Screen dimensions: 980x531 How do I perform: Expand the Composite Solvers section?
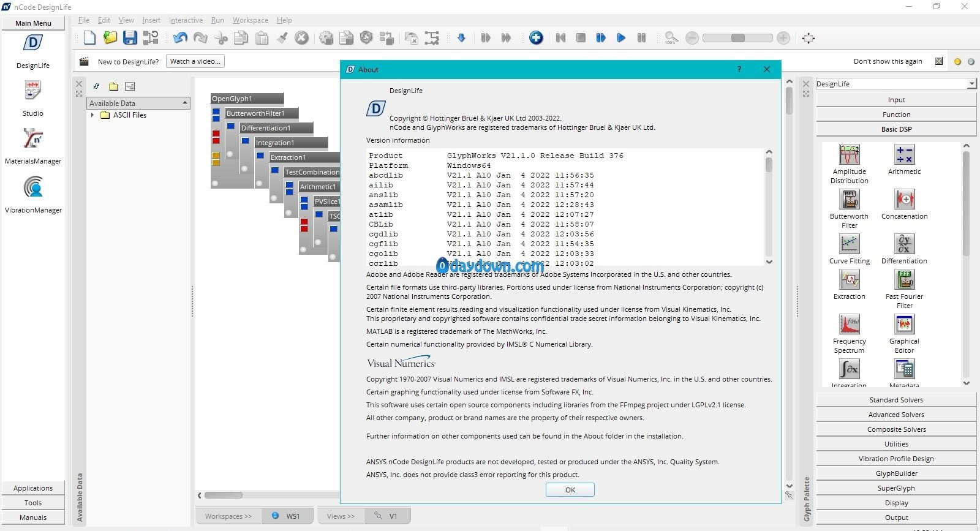tap(896, 429)
